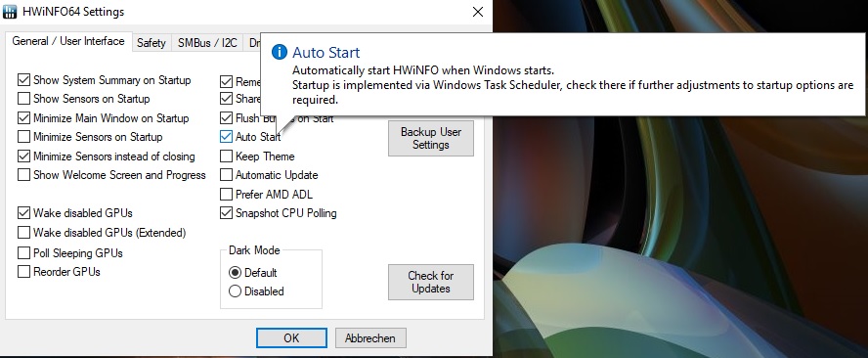Click the HWiNFO64 title bar app icon
The image size is (868, 358).
(10, 12)
